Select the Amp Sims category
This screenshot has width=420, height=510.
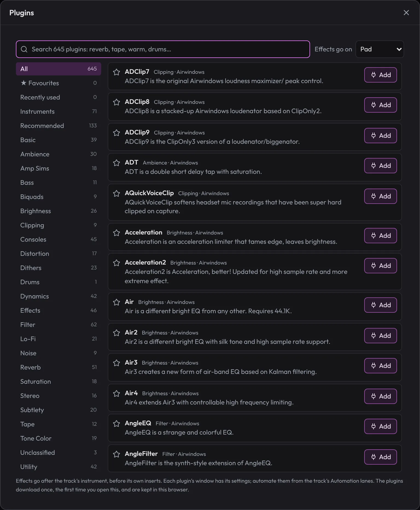click(x=59, y=168)
